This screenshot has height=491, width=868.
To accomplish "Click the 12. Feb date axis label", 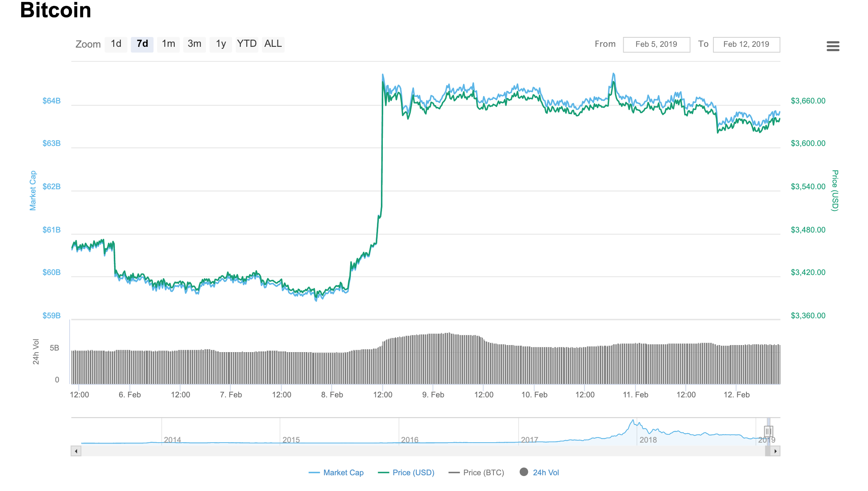I will click(737, 395).
